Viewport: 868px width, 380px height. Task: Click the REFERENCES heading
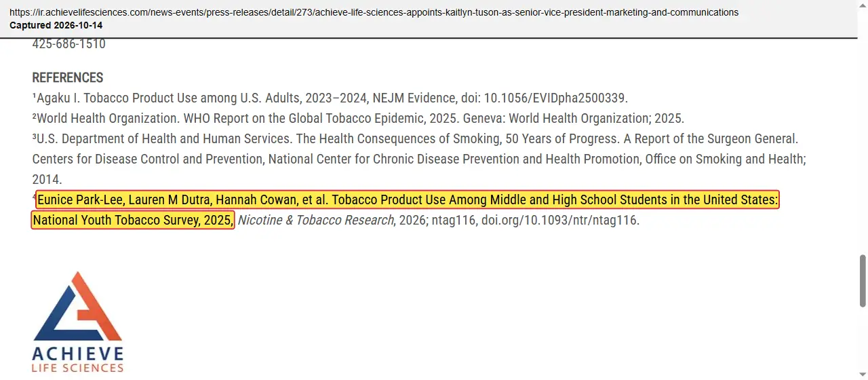[x=68, y=77]
